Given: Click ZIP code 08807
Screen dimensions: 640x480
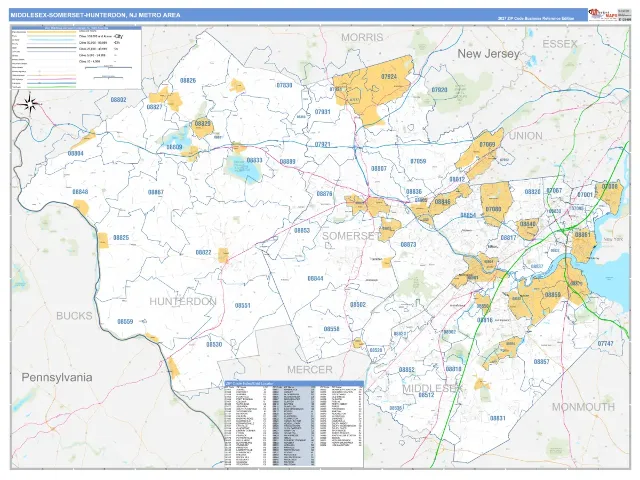Looking at the screenshot, I should [x=378, y=169].
